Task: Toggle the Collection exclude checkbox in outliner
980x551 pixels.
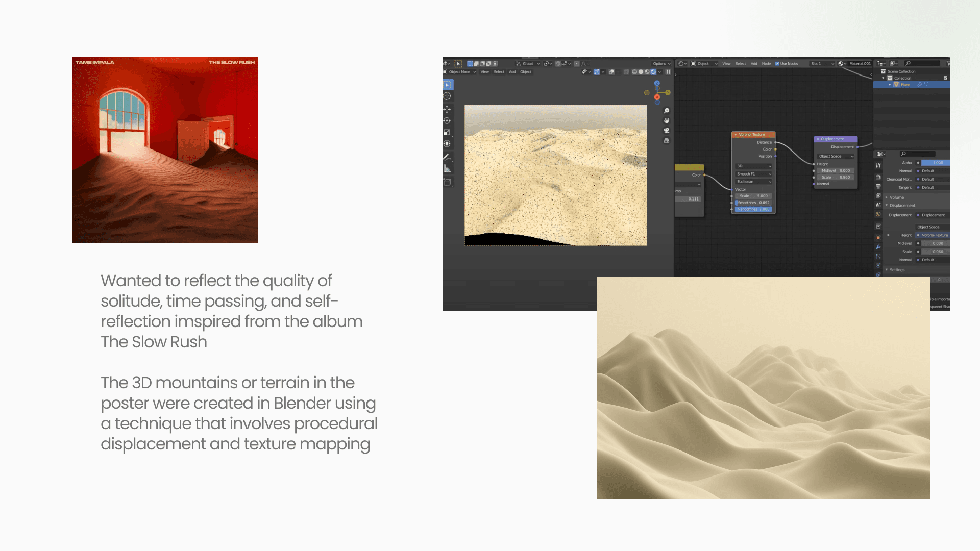Action: [945, 78]
